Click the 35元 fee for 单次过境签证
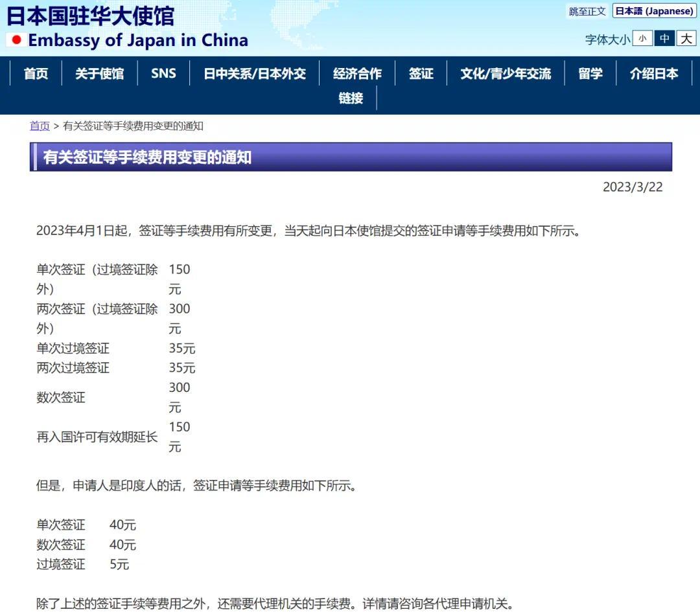 click(182, 348)
